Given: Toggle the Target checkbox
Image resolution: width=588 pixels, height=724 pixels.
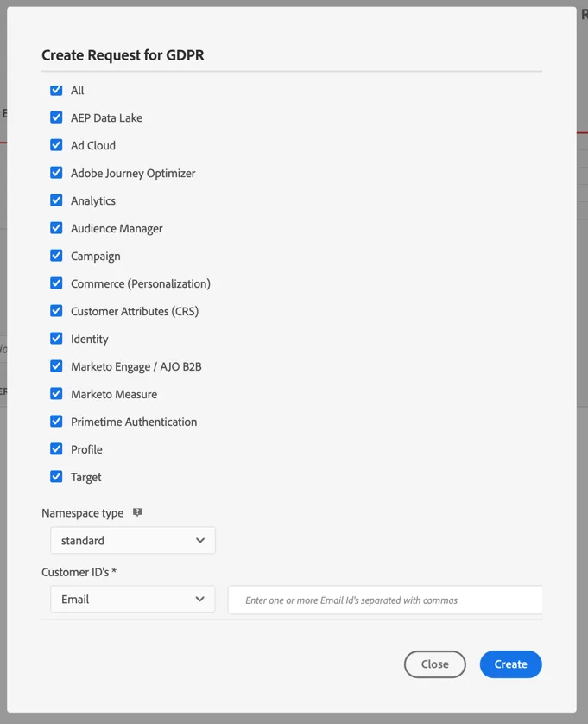Looking at the screenshot, I should coord(56,477).
